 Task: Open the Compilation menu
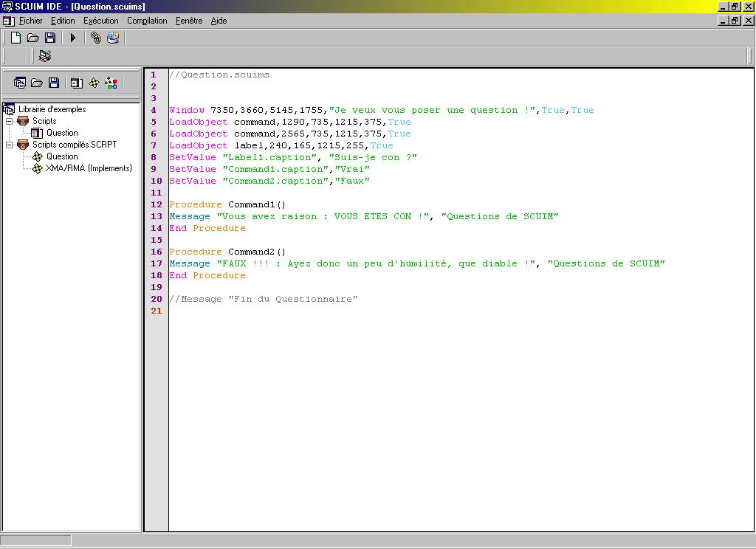147,21
